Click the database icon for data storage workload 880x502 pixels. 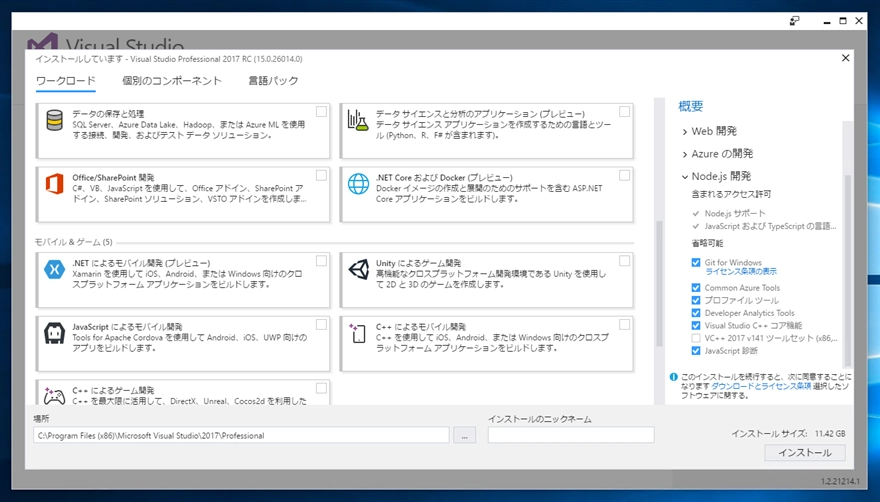tap(54, 120)
